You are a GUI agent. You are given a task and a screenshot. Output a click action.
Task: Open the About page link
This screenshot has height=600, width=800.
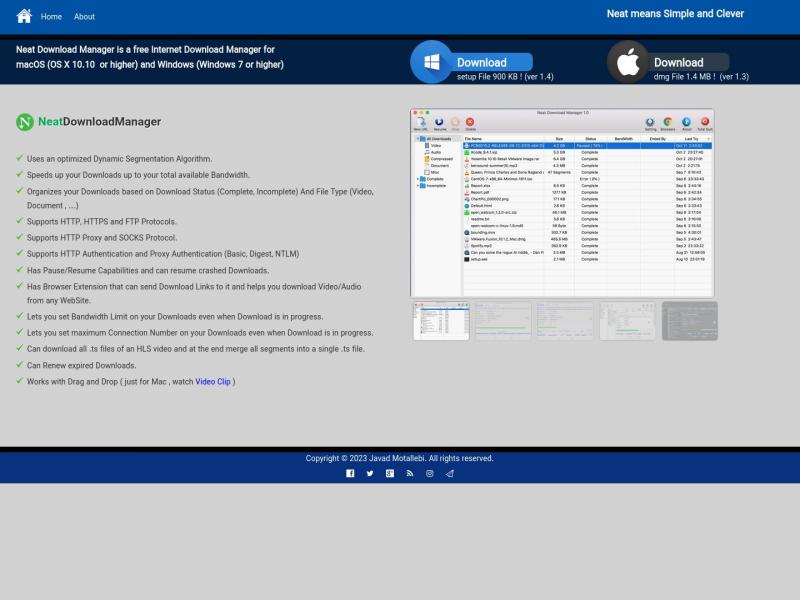click(84, 16)
